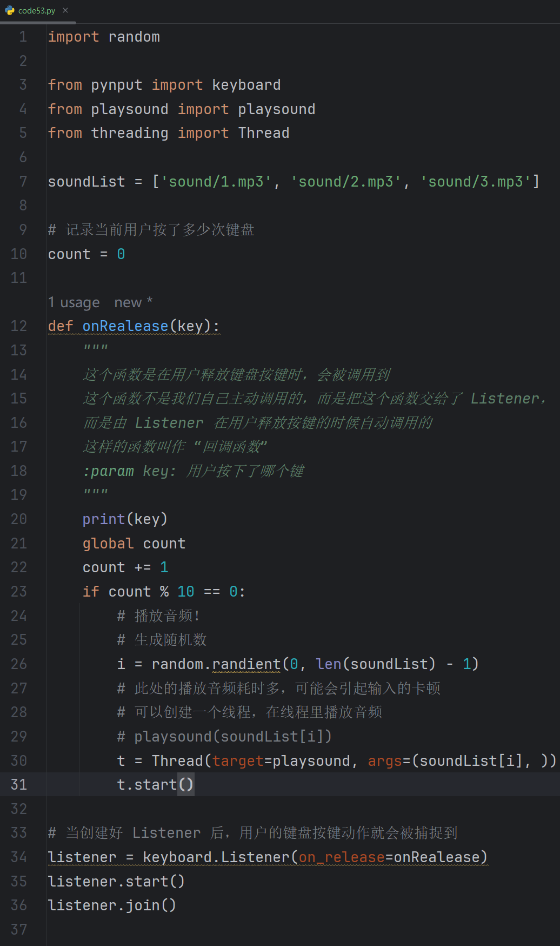The width and height of the screenshot is (560, 946).
Task: Click the 'if count % 10' condition line
Action: tap(164, 592)
